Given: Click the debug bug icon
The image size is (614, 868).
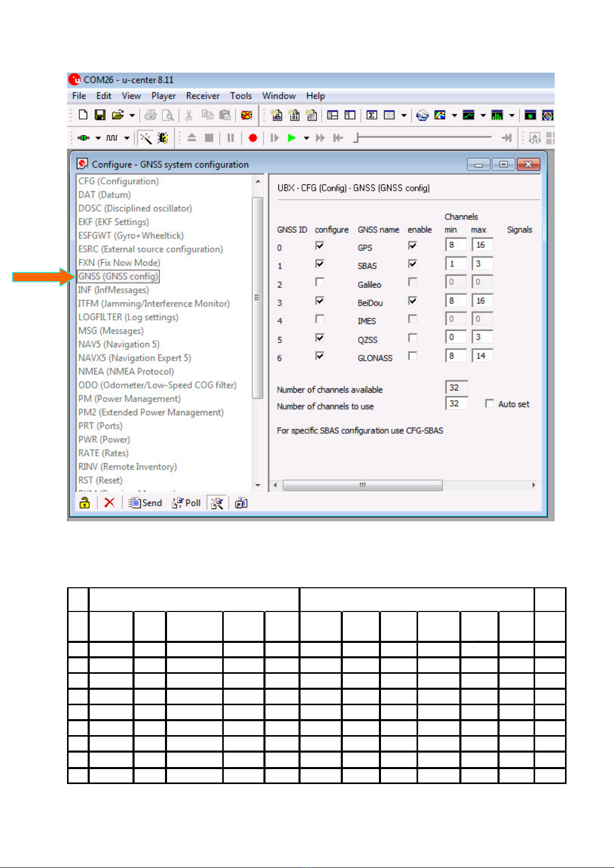Looking at the screenshot, I should (163, 138).
